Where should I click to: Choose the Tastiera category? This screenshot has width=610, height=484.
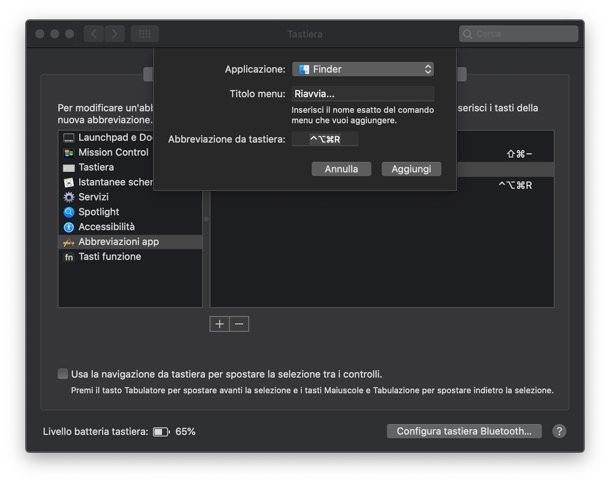coord(130,167)
